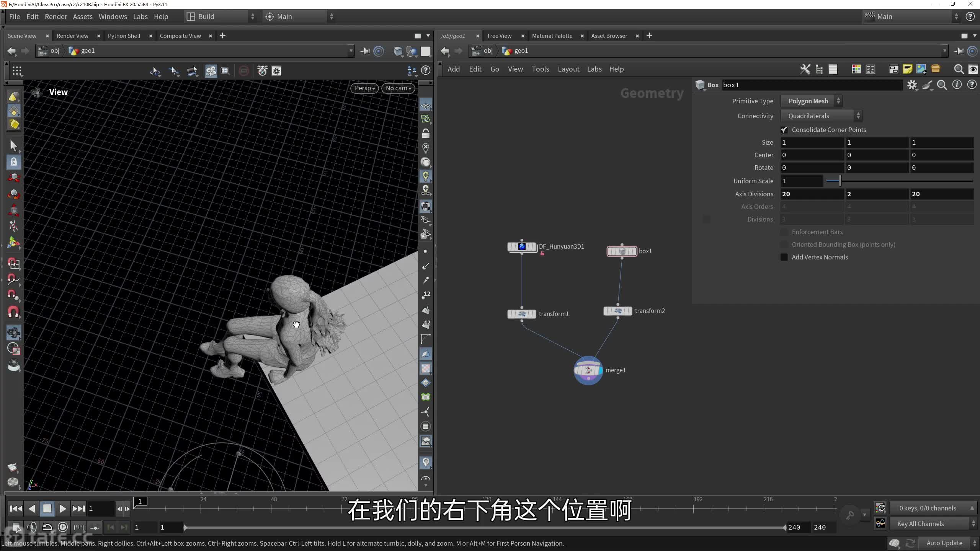Click sticky note icon in network toolbar

click(x=907, y=69)
